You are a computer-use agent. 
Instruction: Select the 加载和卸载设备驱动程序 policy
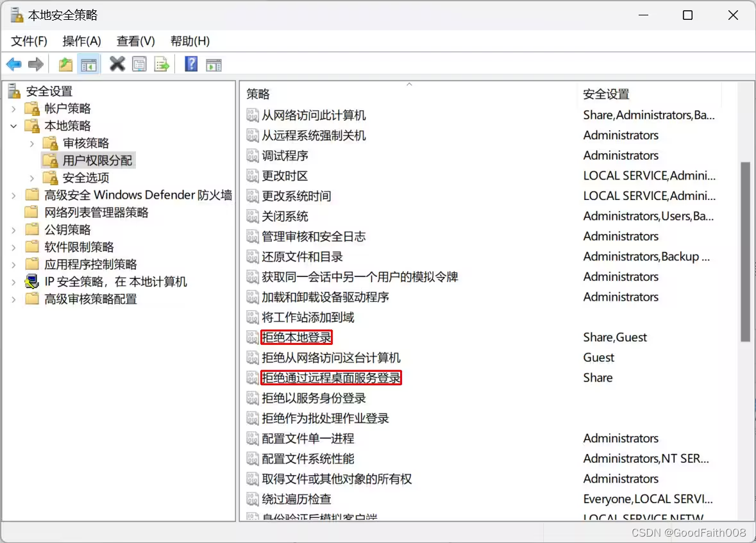pyautogui.click(x=325, y=297)
